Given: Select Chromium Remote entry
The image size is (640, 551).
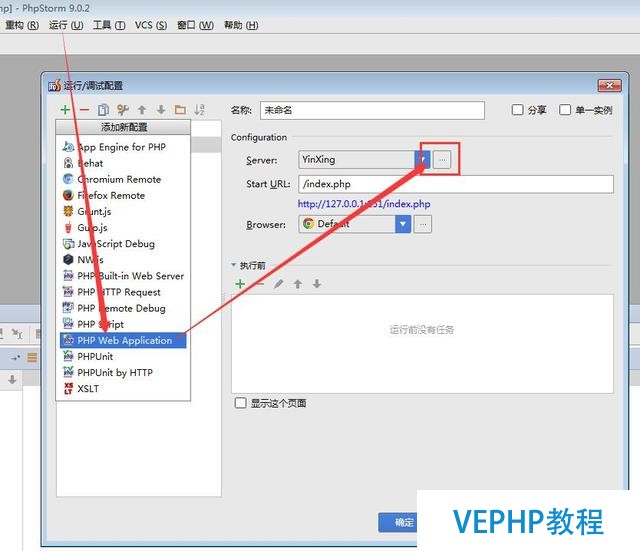Looking at the screenshot, I should (123, 179).
